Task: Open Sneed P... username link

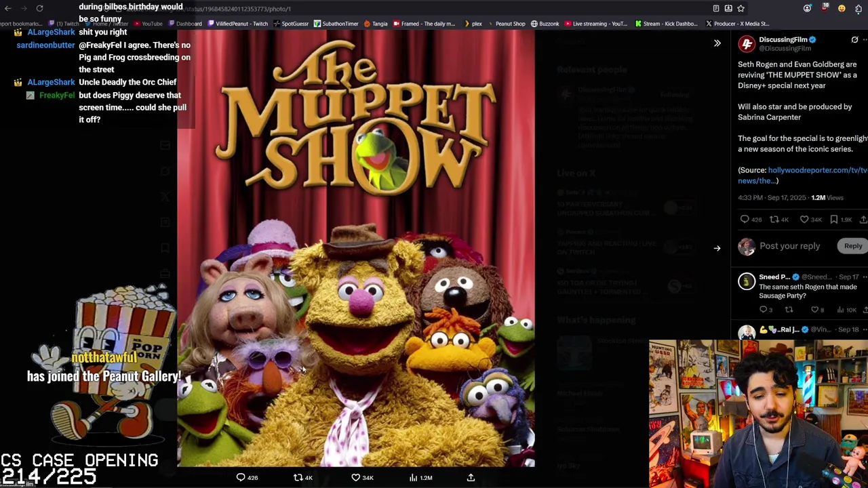Action: tap(775, 277)
